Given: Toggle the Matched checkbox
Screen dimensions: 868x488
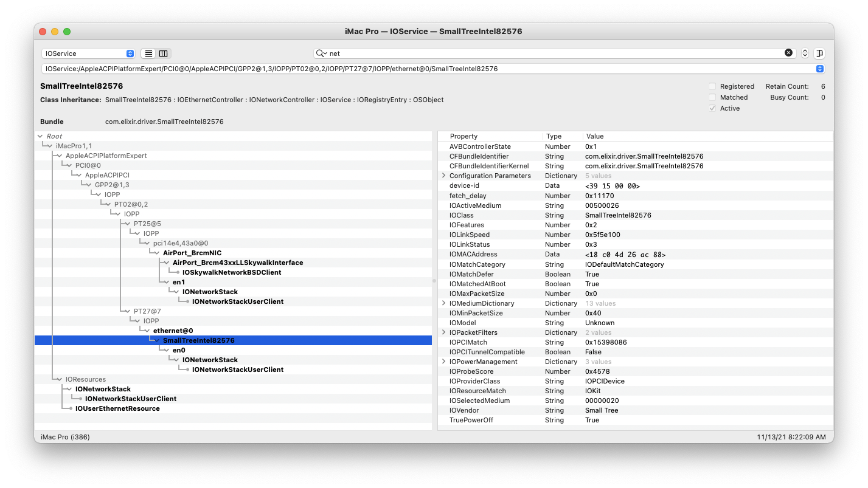Looking at the screenshot, I should click(712, 97).
